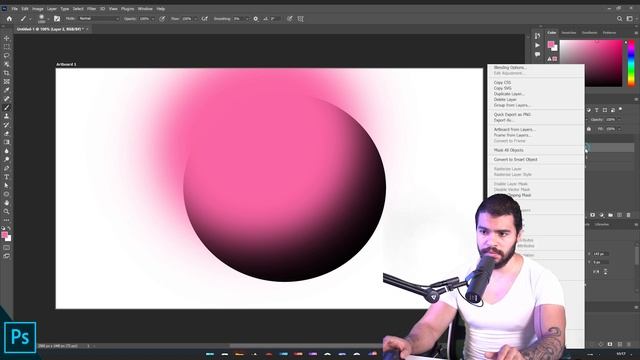640x360 pixels.
Task: Select the Untitled-1 document tab
Action: pyautogui.click(x=51, y=29)
